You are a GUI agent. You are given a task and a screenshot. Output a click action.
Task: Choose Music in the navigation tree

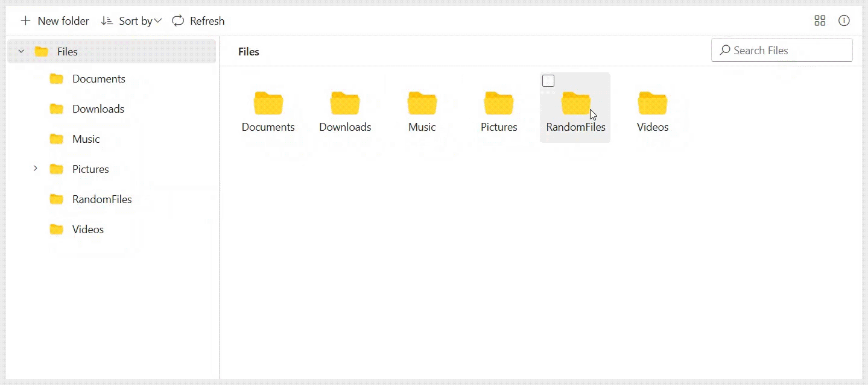[86, 139]
